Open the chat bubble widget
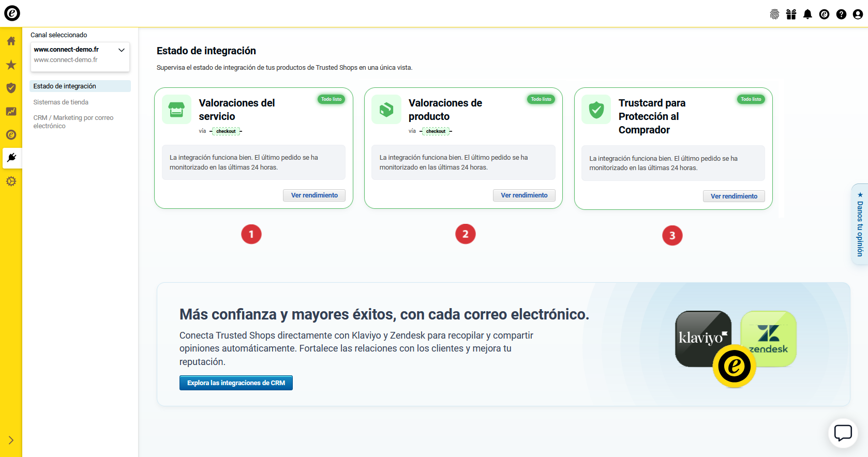 tap(843, 433)
